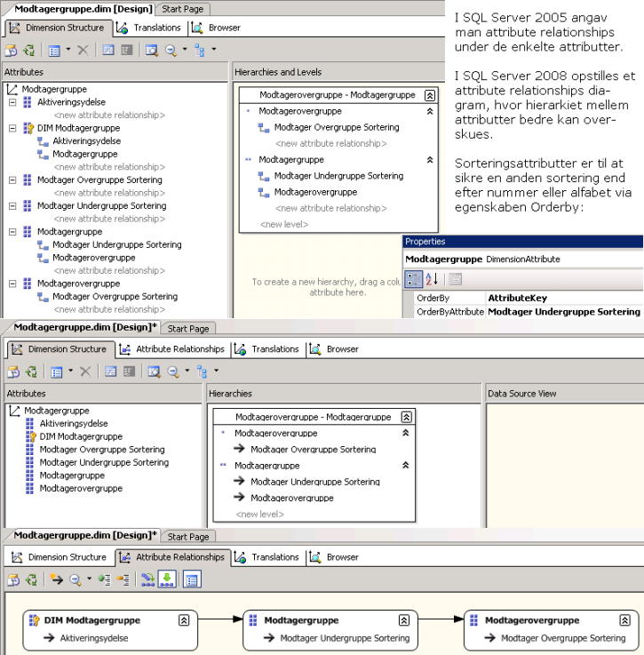Open Modtagergruppe.dim [Design] tab without asterisk
This screenshot has width=644, height=655.
point(83,9)
